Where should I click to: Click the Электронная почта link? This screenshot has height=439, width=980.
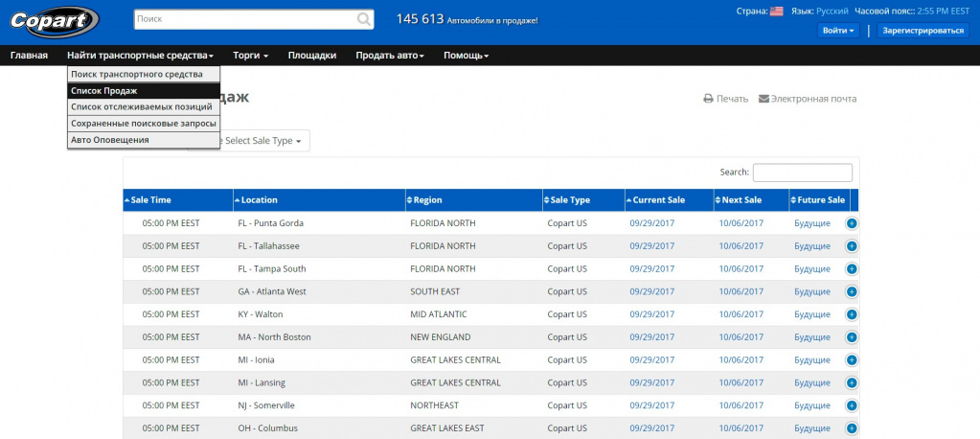click(x=813, y=99)
